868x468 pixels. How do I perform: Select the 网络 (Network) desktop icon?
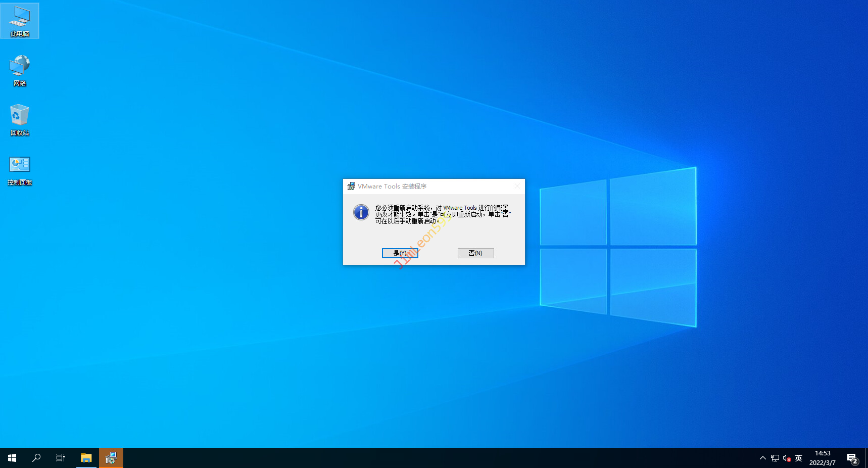(20, 70)
